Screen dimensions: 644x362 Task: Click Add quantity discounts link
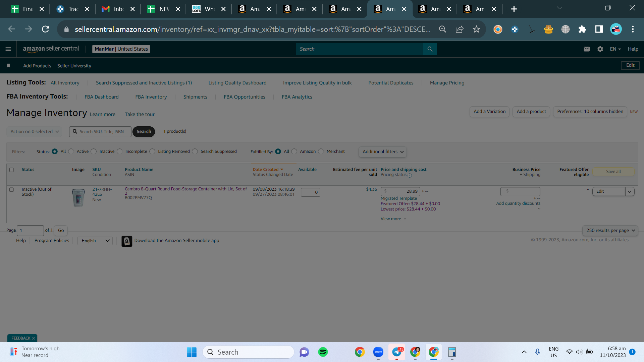click(518, 203)
